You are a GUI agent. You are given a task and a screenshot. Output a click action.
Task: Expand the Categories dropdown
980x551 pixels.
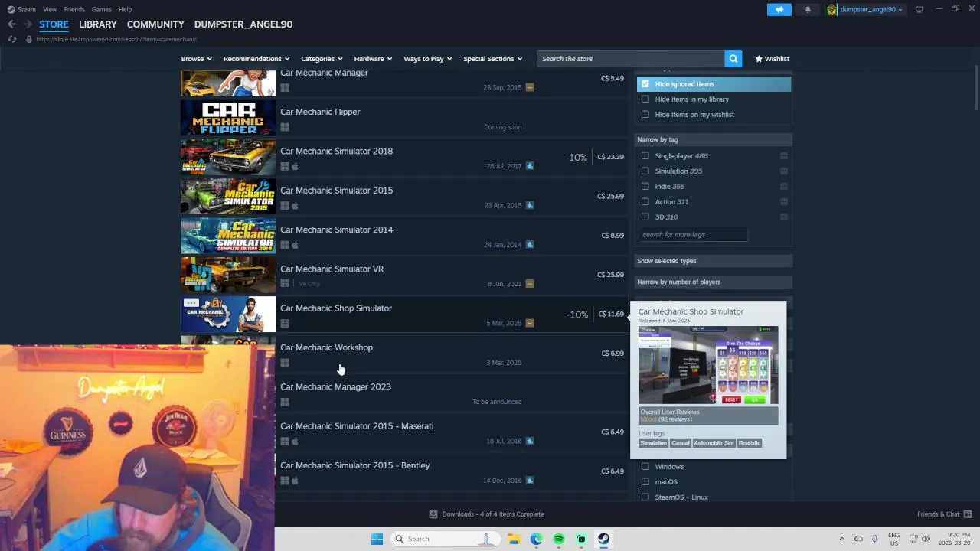click(x=322, y=58)
